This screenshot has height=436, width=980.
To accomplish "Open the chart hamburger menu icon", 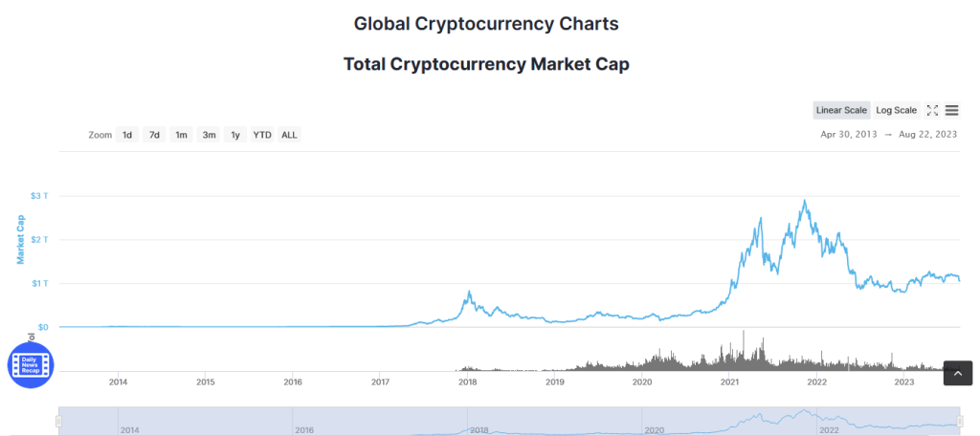I will point(951,111).
